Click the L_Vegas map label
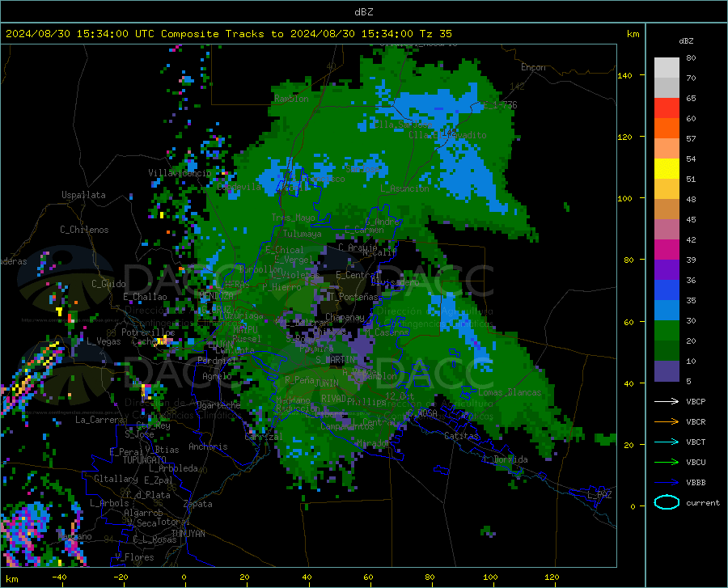Viewport: 728px width, 588px height. coord(104,341)
